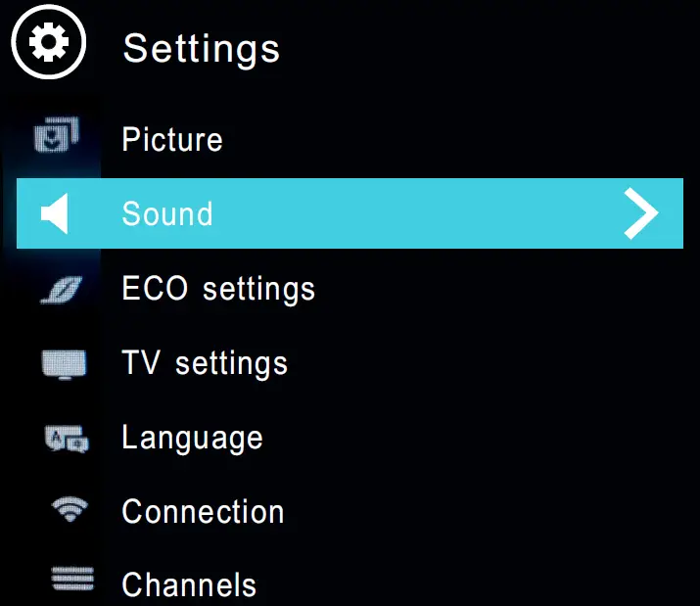The image size is (700, 606).
Task: Click the TV settings monitor icon
Action: point(64,364)
